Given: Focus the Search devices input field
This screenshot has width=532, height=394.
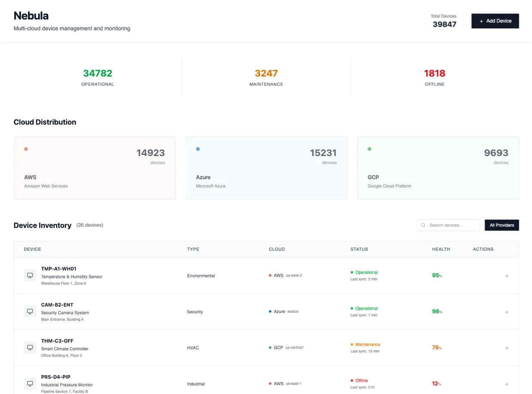Looking at the screenshot, I should pyautogui.click(x=448, y=225).
